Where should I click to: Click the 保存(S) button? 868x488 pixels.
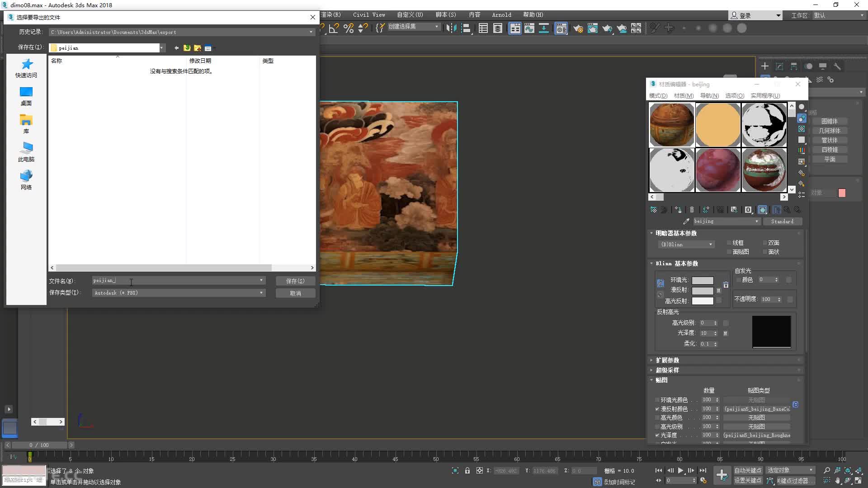point(295,281)
